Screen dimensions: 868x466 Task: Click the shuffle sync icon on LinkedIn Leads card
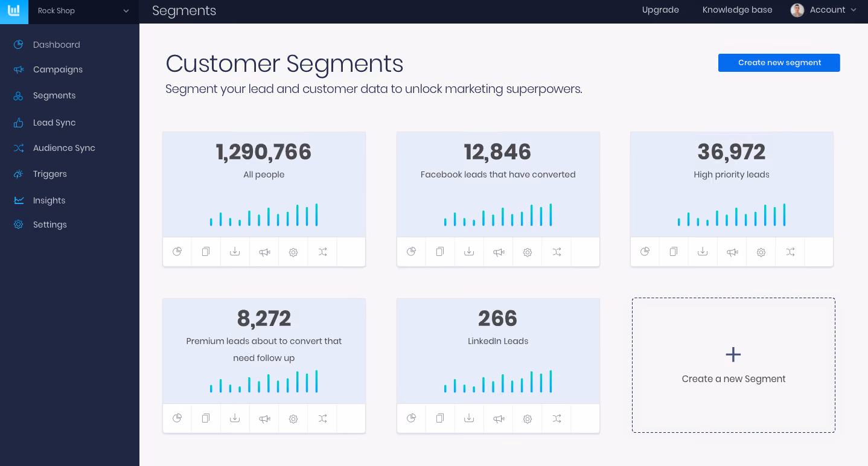coord(557,418)
